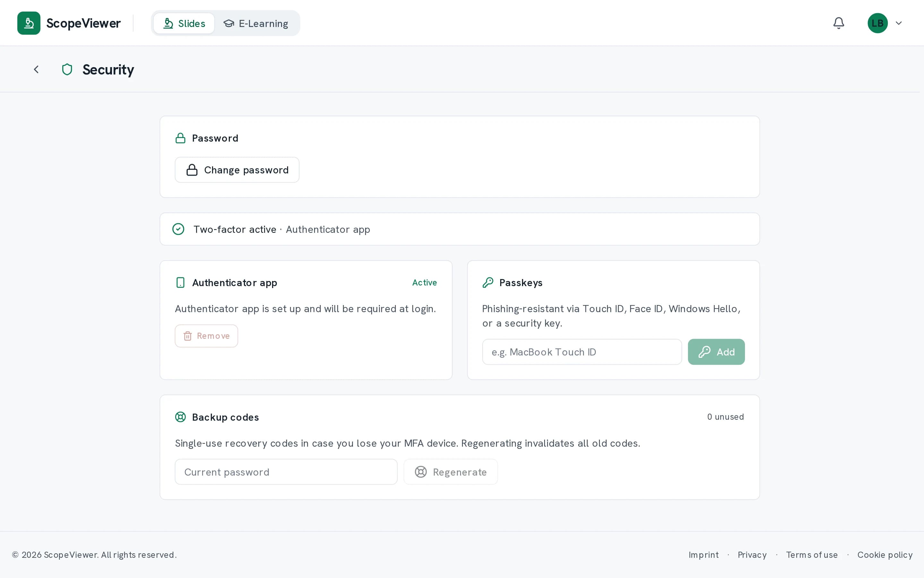Image resolution: width=924 pixels, height=578 pixels.
Task: Click the LB user avatar
Action: pyautogui.click(x=877, y=23)
